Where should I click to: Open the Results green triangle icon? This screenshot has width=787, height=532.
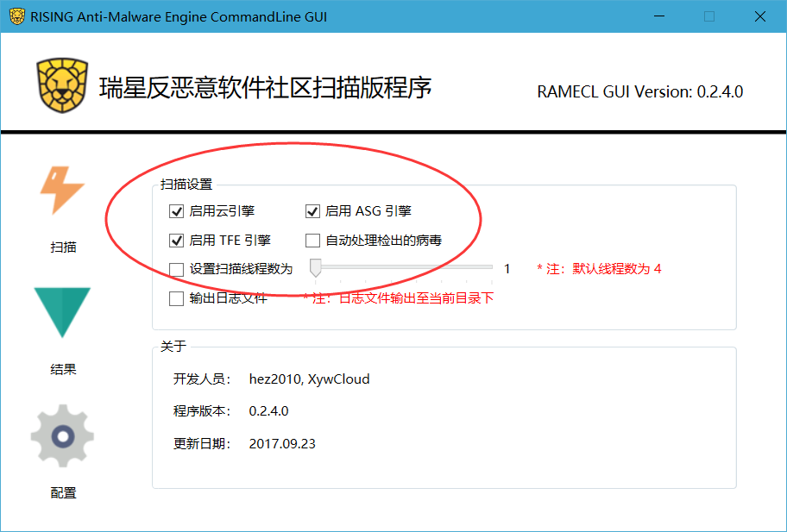[x=62, y=312]
